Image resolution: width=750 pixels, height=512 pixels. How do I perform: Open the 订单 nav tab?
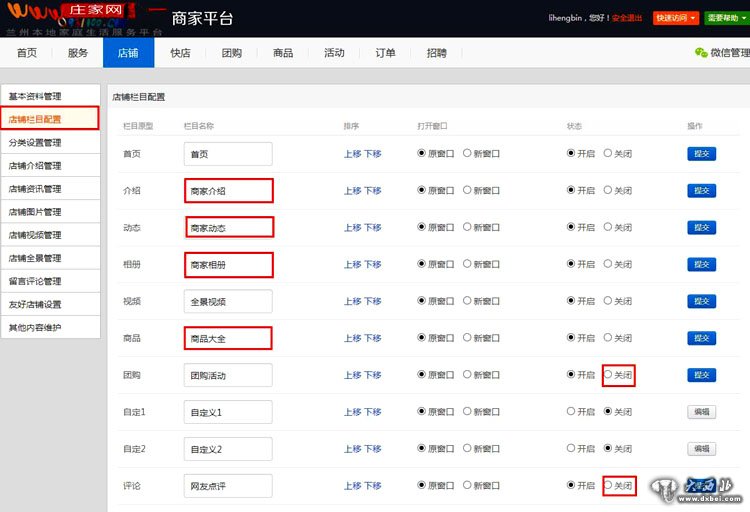pos(385,53)
